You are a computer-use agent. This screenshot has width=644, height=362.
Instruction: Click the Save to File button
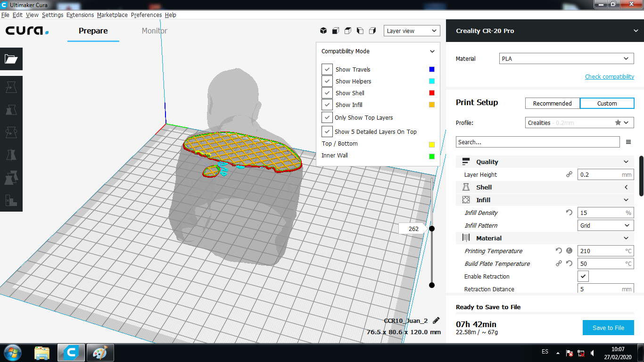pos(608,328)
